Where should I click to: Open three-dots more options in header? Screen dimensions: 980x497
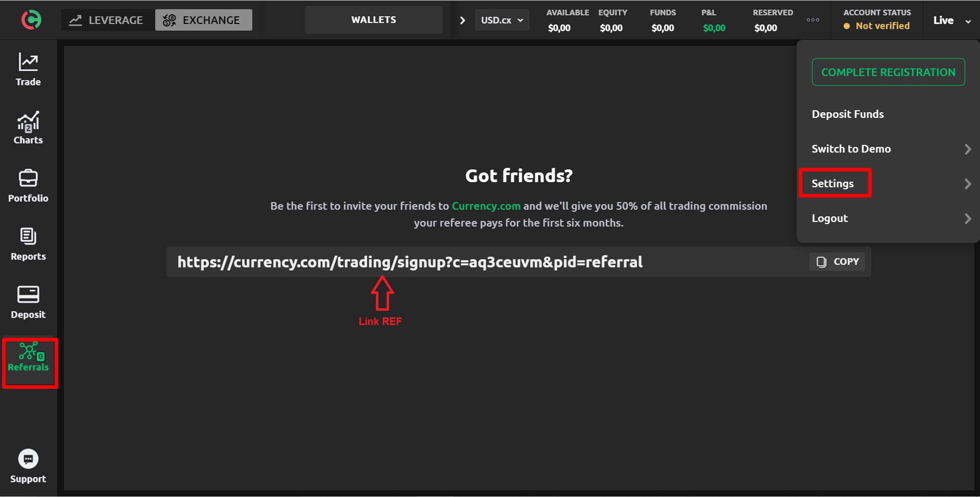pyautogui.click(x=813, y=20)
